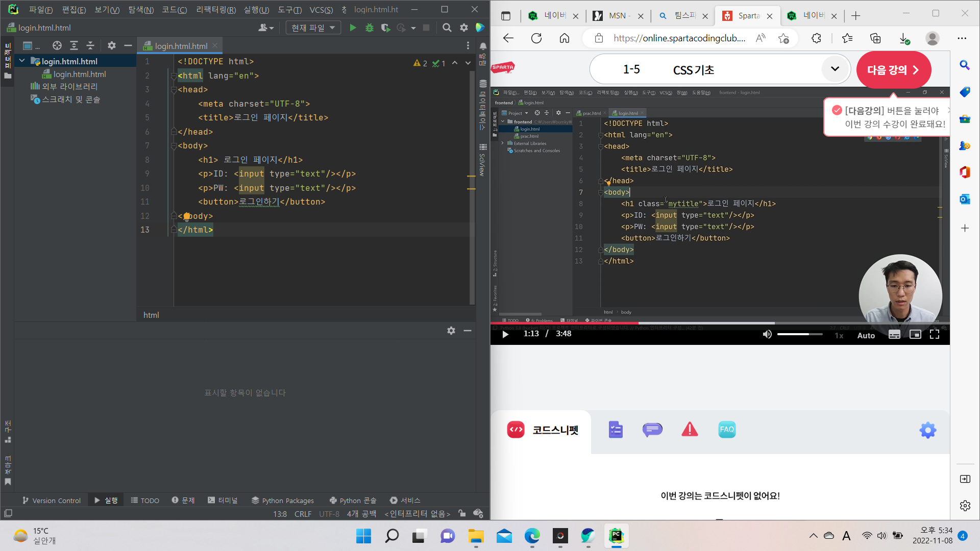Open Python Packages tool window

click(x=283, y=500)
